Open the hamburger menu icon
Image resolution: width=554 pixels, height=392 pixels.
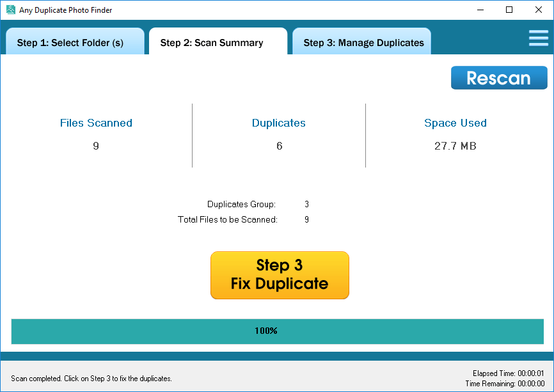pos(539,38)
